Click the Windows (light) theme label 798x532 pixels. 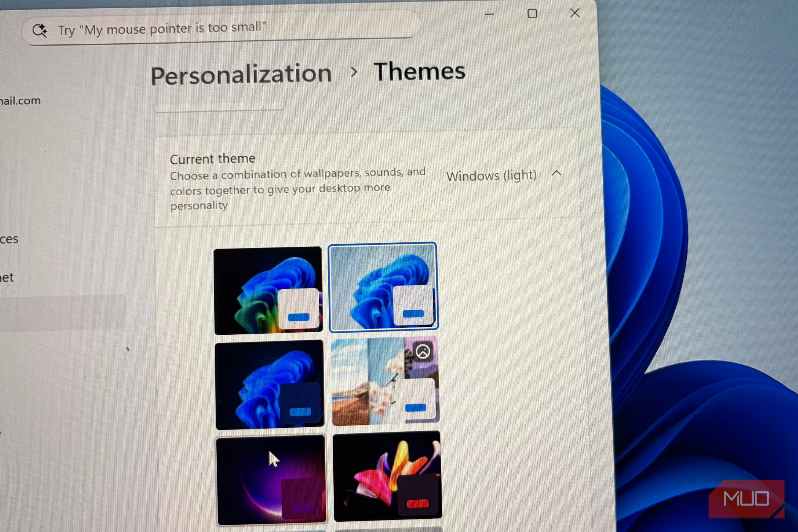click(491, 176)
